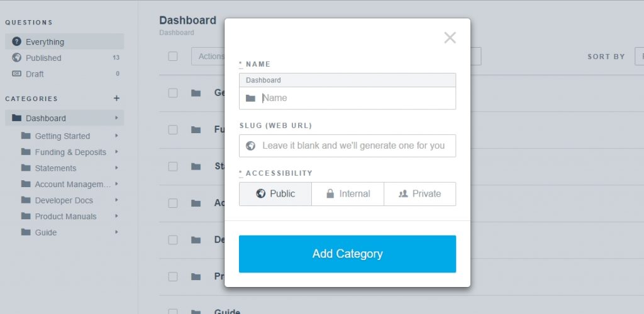This screenshot has height=314, width=644.
Task: Select Private accessibility option
Action: [419, 194]
